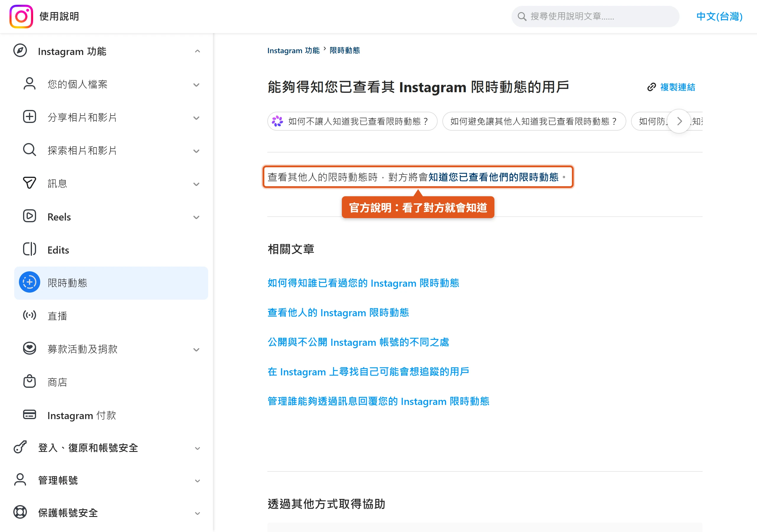
Task: Click the shopping bag icon for 商店
Action: tap(29, 381)
